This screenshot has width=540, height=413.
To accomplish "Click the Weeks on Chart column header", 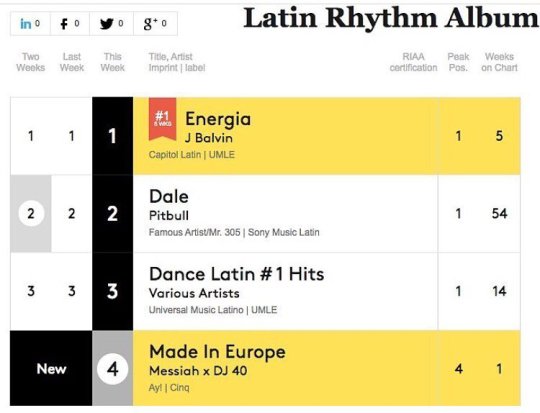I will click(x=499, y=62).
